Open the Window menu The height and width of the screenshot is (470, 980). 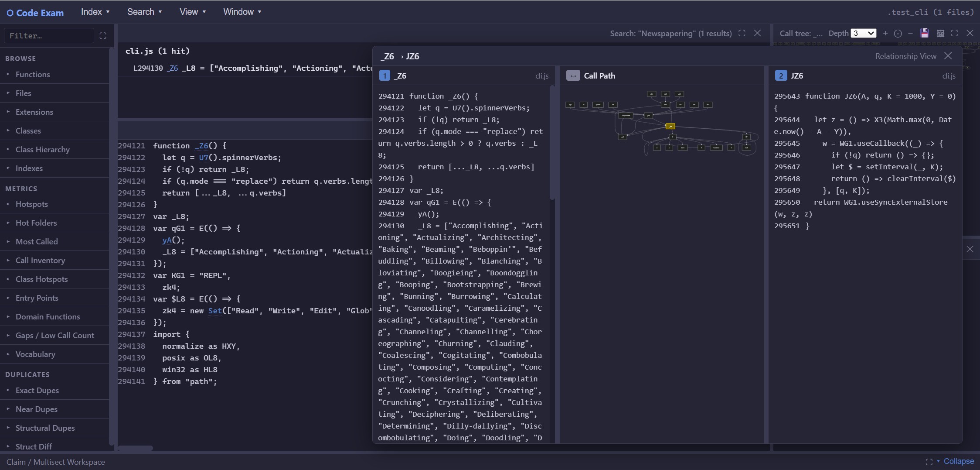[x=242, y=12]
